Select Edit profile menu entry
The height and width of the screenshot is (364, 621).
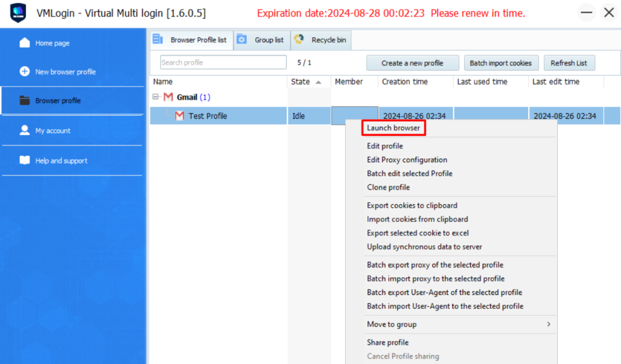[x=385, y=146]
